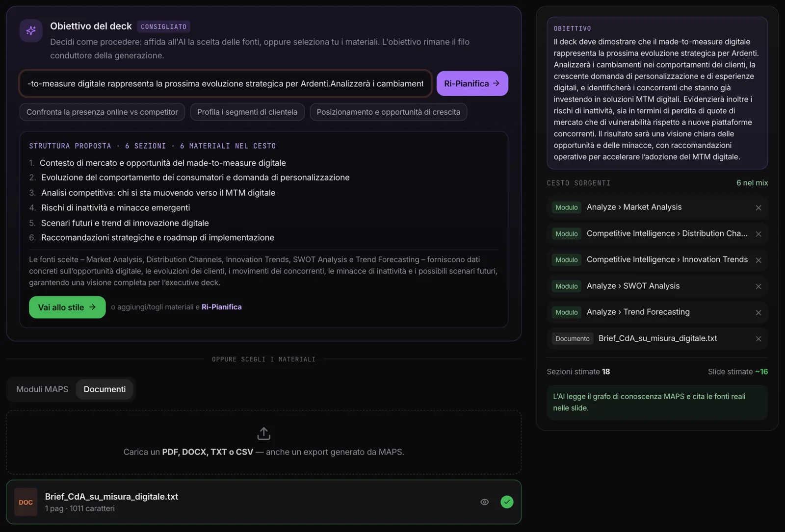Click the Brief_CdA_su_misura_digitale.txt file name in documents list
This screenshot has height=532, width=785.
(x=111, y=497)
